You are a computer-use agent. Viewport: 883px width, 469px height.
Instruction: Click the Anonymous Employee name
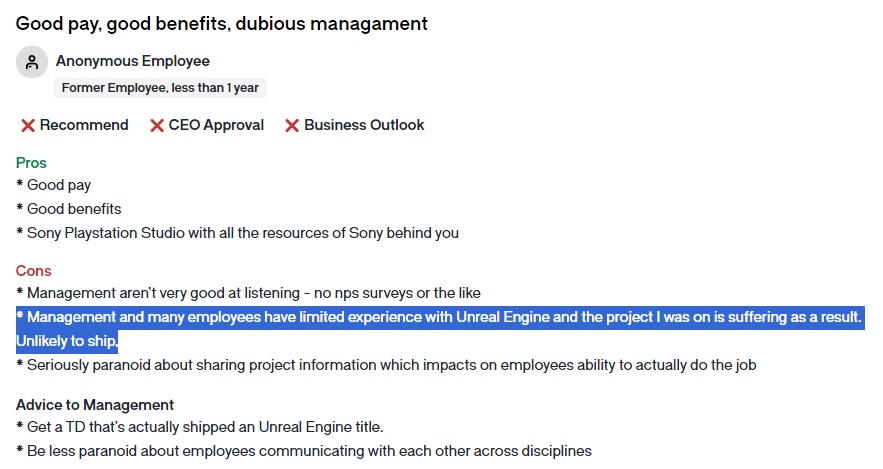(x=132, y=61)
